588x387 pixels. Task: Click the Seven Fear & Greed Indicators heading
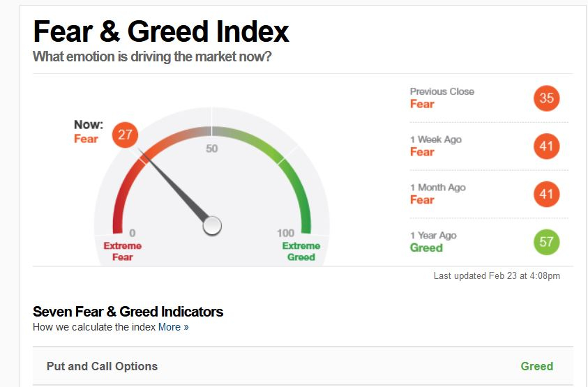click(128, 312)
